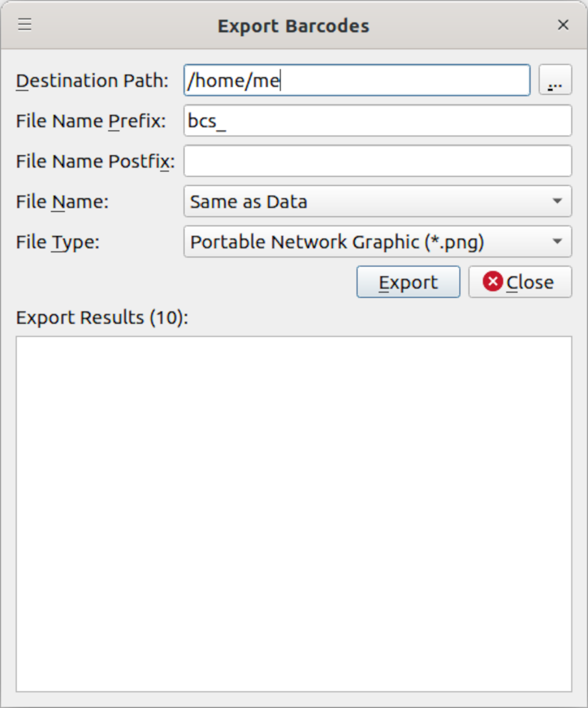Screen dimensions: 588x708
Task: Click the "Export Results (10):" label
Action: click(x=101, y=318)
